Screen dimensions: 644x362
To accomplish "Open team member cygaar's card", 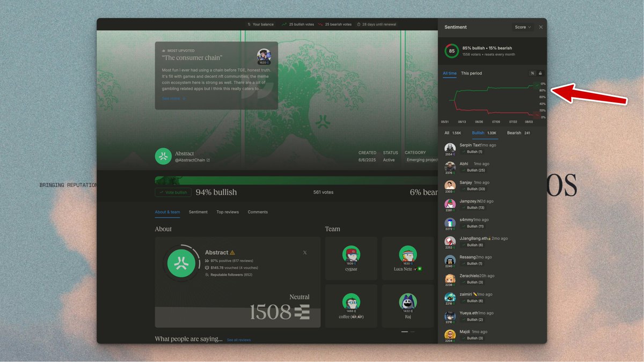I will click(x=351, y=258).
